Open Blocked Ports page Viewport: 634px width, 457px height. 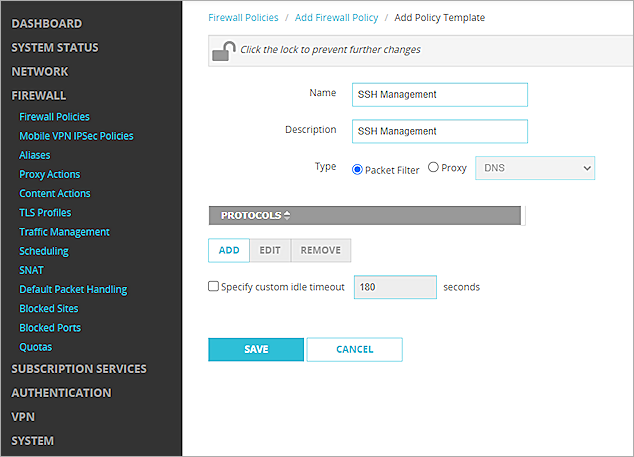50,328
